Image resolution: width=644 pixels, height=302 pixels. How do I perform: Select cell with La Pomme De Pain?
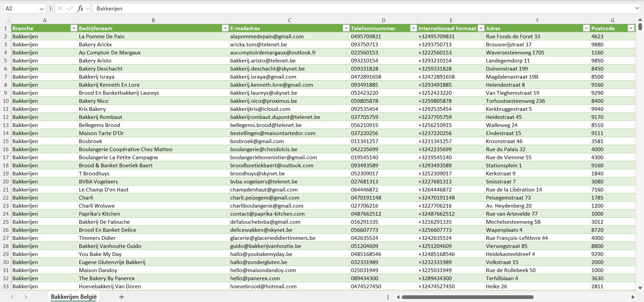click(153, 37)
